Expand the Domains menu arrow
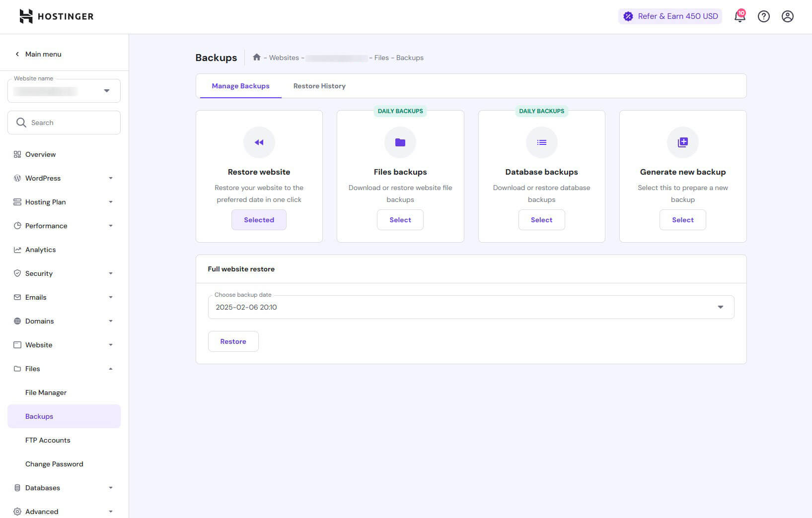Screen dimensions: 812x518 tap(111, 321)
